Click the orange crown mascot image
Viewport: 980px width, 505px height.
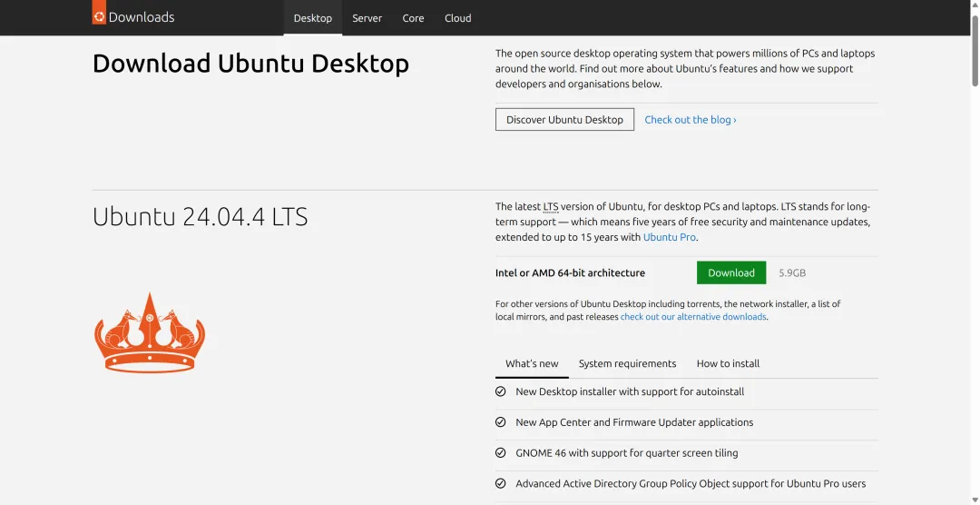click(x=150, y=332)
